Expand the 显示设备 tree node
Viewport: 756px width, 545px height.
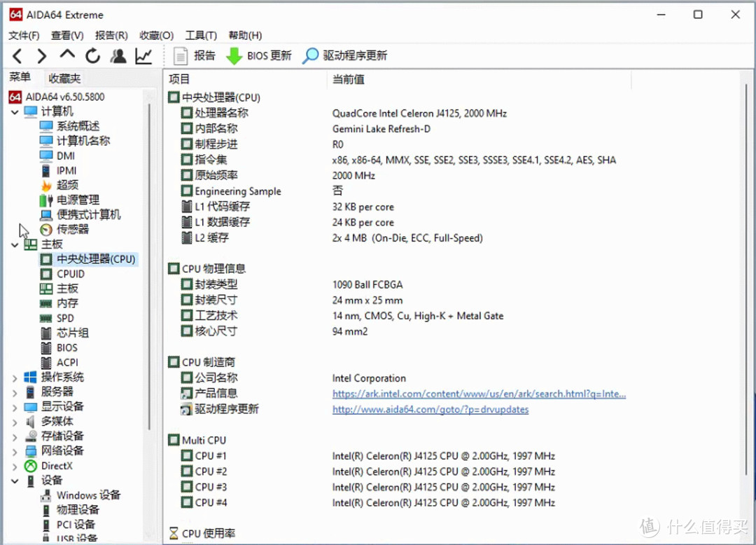pyautogui.click(x=15, y=407)
